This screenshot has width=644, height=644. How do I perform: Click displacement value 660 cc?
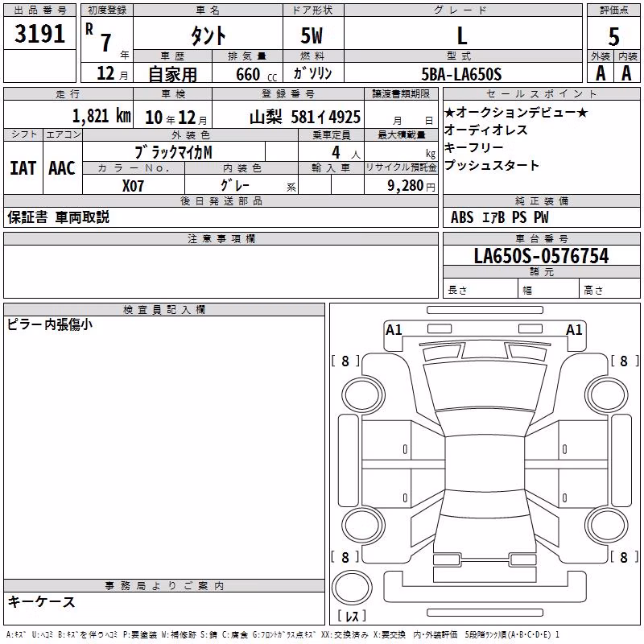coord(256,74)
